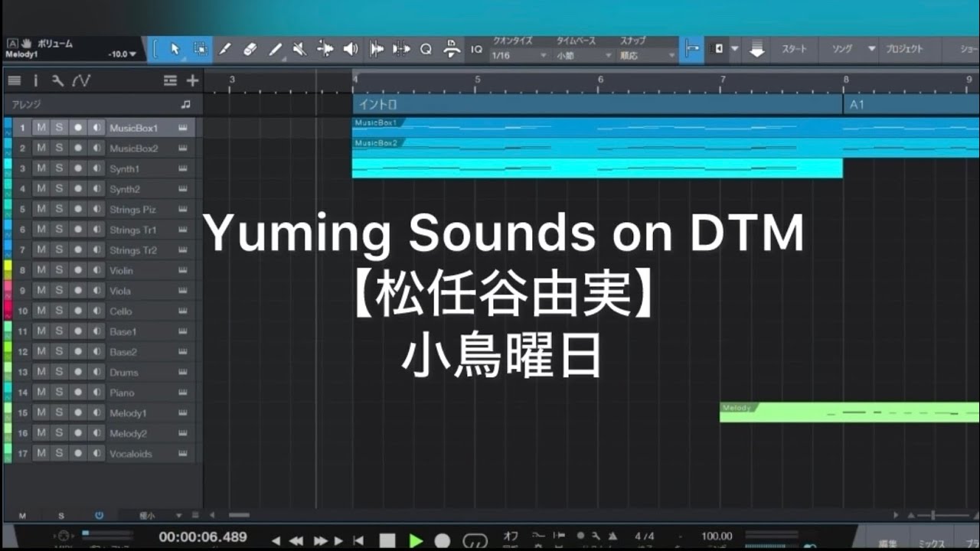Screen dimensions: 980x551
Task: Click the IQ quantize button
Action: point(476,49)
